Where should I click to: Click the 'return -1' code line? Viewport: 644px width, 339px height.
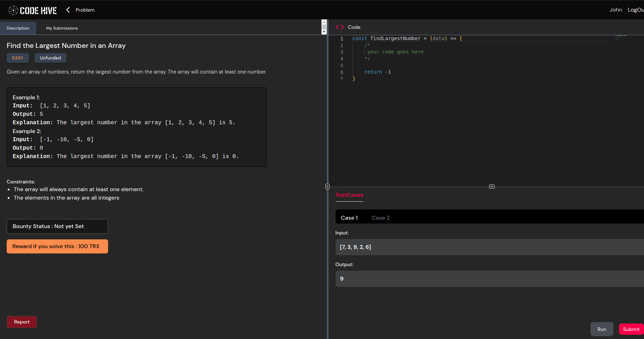point(378,72)
